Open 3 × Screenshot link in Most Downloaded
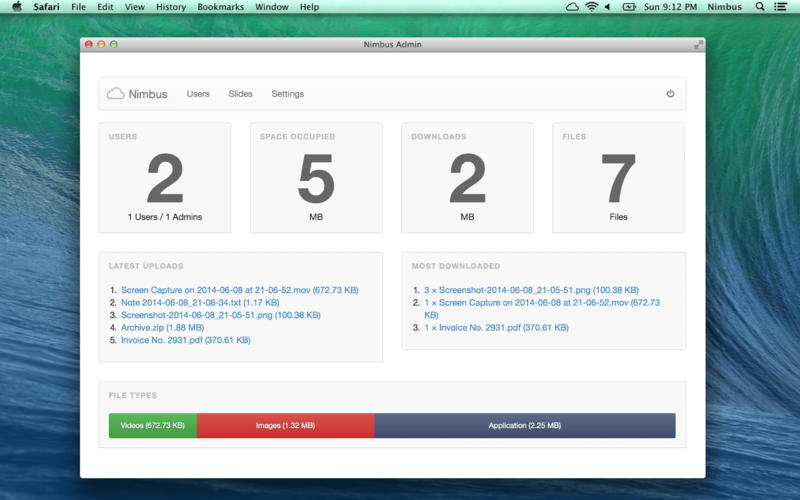Image resolution: width=800 pixels, height=500 pixels. coord(531,290)
